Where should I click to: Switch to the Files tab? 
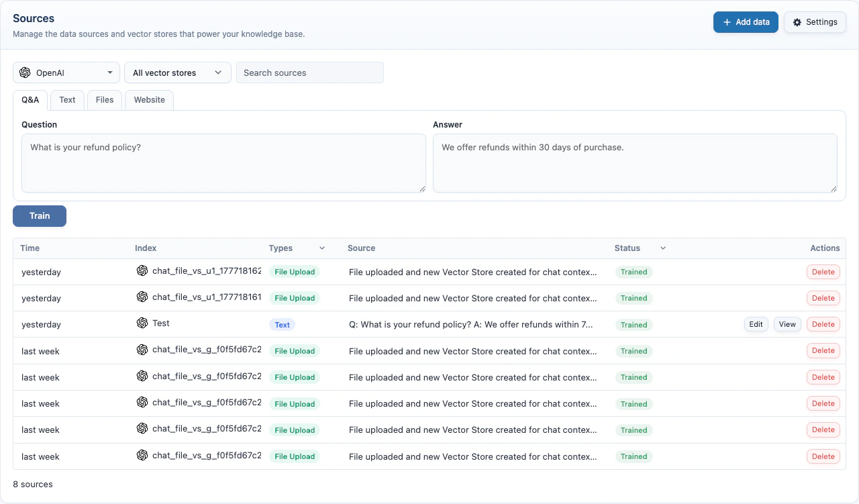click(x=104, y=99)
